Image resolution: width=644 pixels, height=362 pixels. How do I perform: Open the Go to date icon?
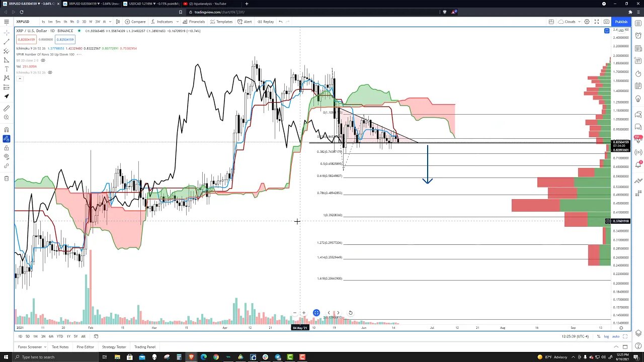click(96, 336)
